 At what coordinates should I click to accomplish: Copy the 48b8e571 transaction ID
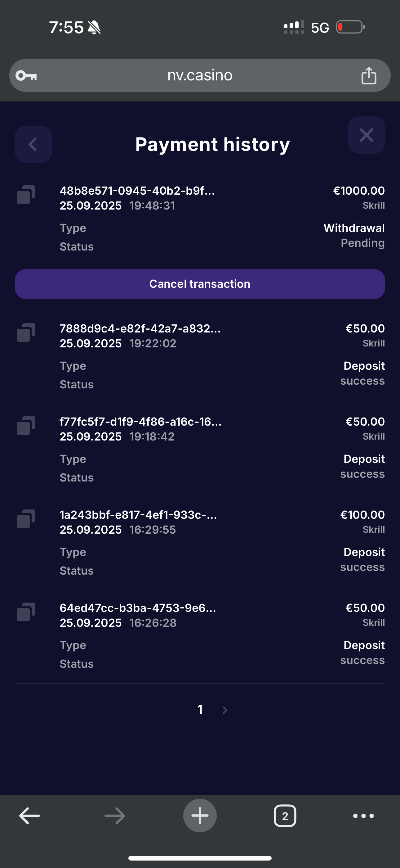26,194
